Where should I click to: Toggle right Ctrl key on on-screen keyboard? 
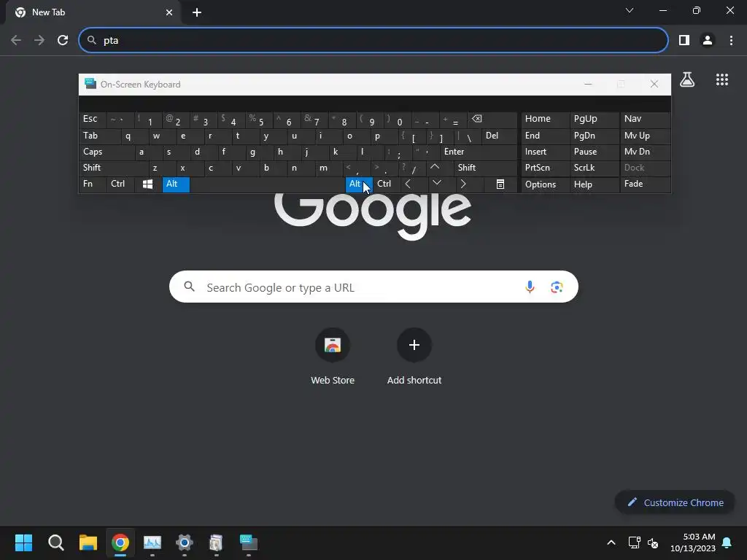[386, 184]
